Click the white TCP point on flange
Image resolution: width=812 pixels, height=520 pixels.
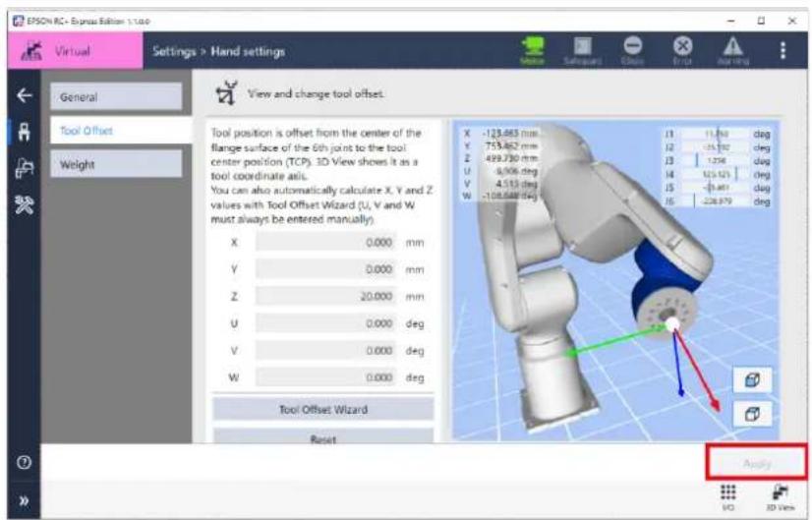pos(672,324)
